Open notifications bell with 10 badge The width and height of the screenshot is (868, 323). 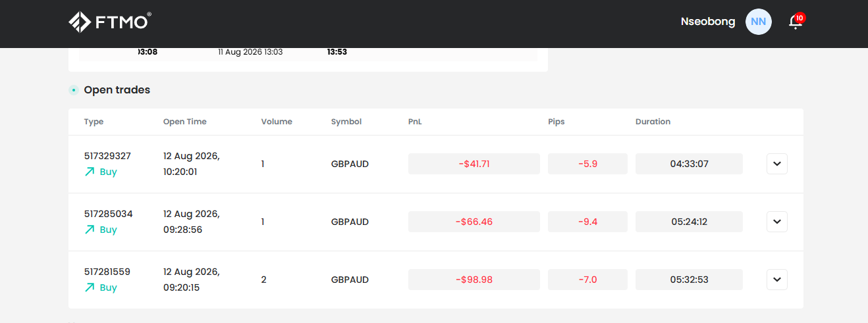[796, 21]
